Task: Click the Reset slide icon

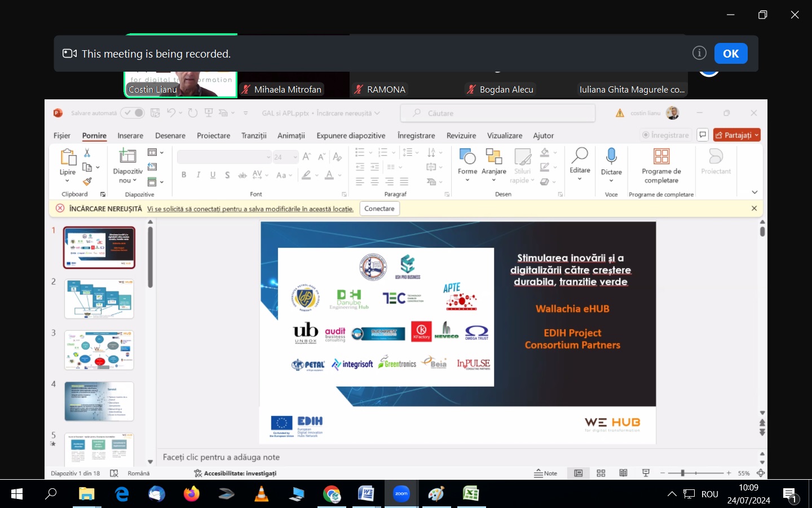Action: [152, 167]
